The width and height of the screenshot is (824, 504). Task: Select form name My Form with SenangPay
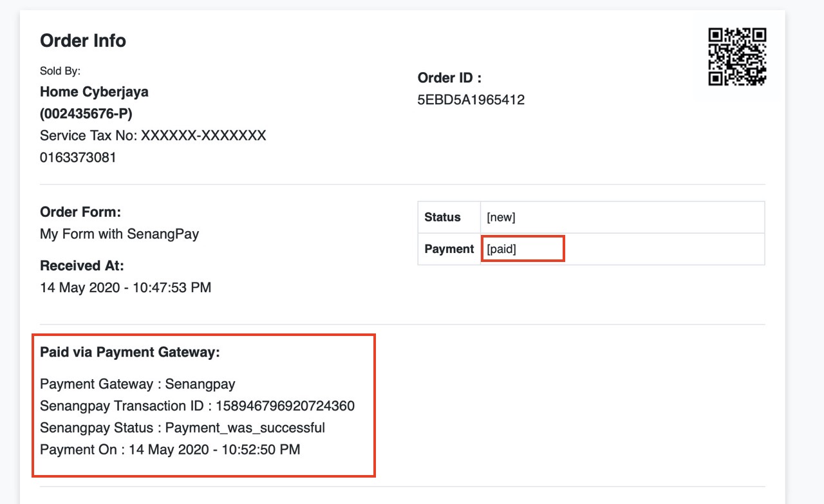119,234
